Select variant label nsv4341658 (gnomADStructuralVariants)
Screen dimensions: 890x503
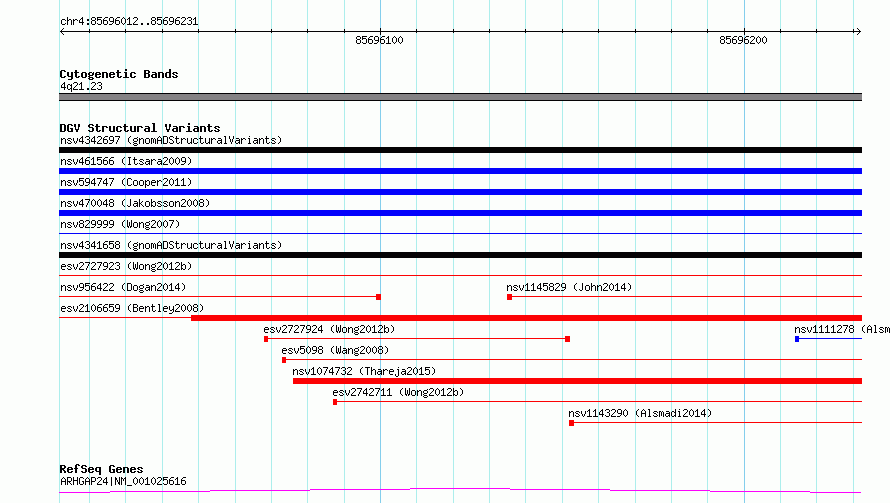[x=171, y=245]
